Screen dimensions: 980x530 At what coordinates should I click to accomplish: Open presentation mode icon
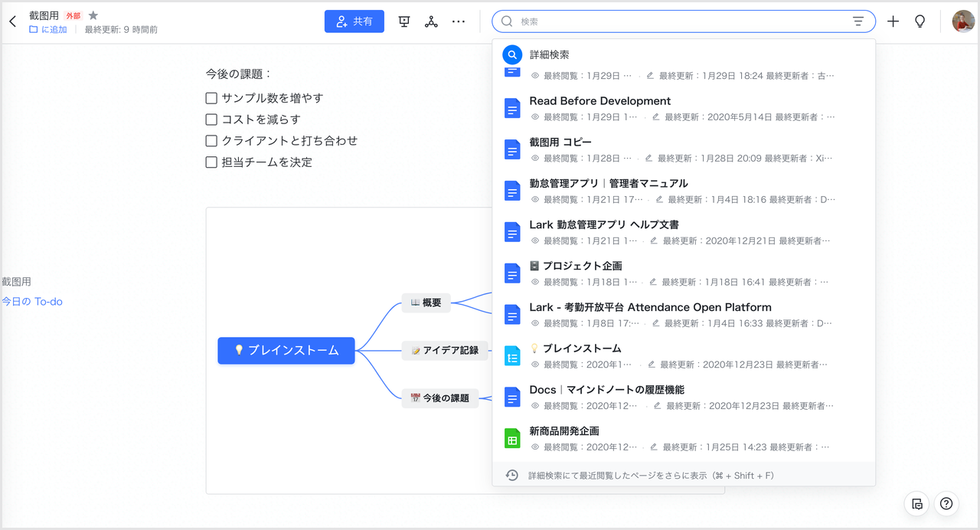tap(404, 21)
